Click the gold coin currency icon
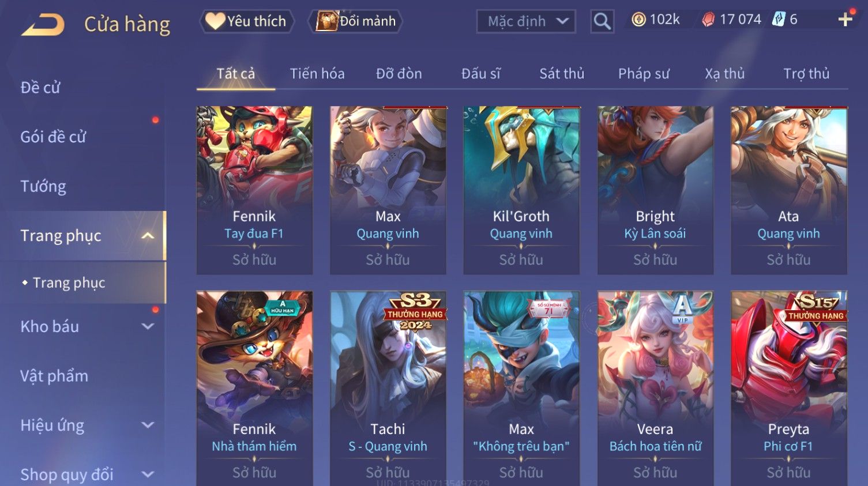This screenshot has height=486, width=868. tap(638, 20)
